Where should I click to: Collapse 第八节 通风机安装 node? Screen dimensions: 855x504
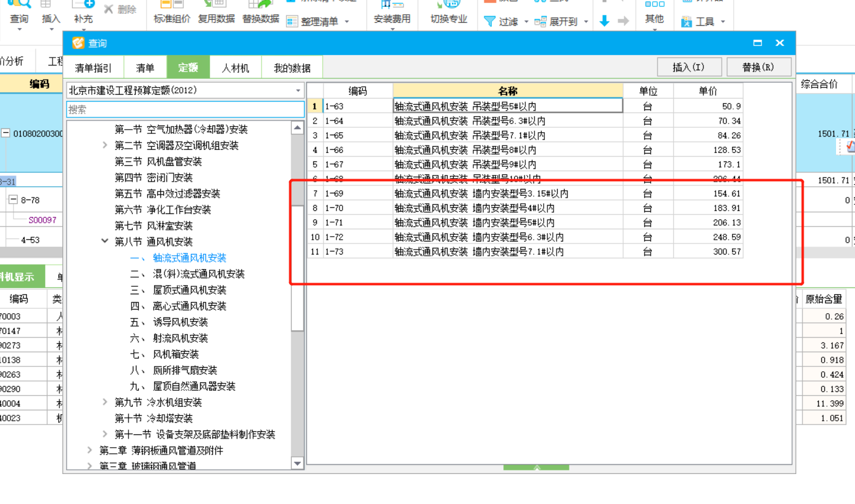(x=105, y=242)
